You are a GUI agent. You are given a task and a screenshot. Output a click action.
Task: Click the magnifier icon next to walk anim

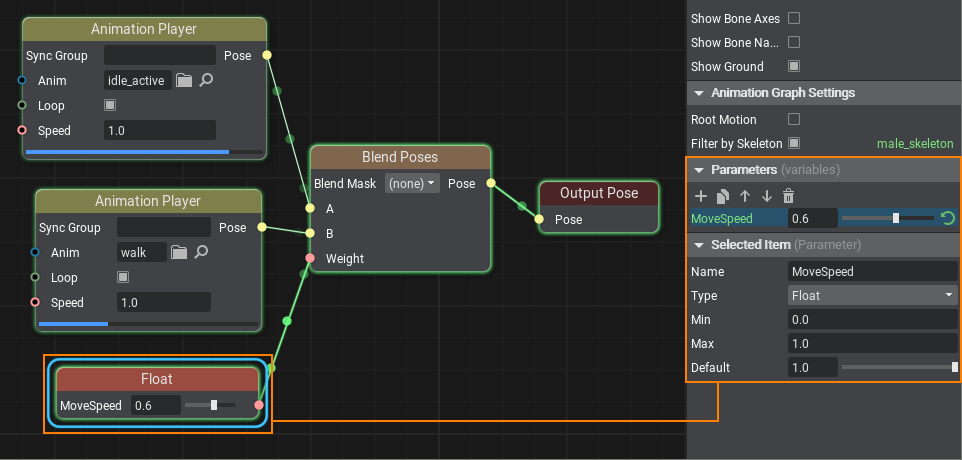tap(201, 252)
